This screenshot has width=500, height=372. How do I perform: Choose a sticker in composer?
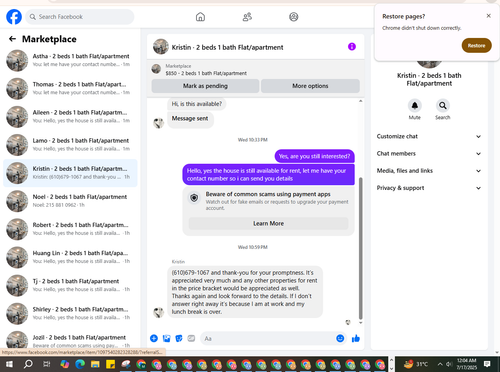(x=179, y=338)
